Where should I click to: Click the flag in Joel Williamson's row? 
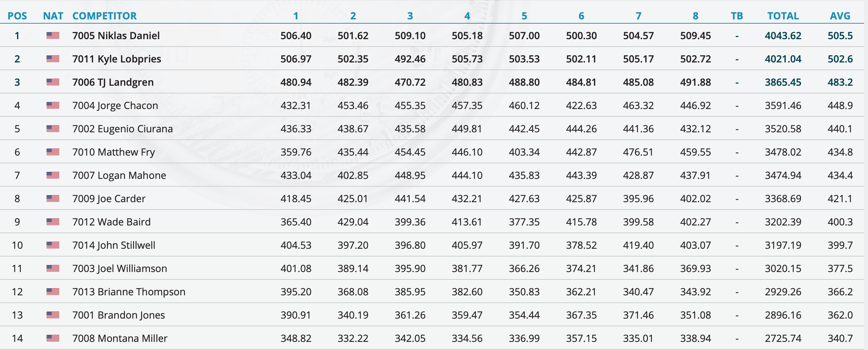tap(53, 268)
